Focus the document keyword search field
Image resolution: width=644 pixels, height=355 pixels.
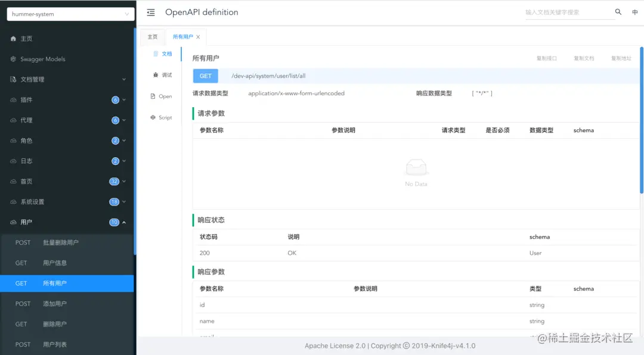coord(569,13)
